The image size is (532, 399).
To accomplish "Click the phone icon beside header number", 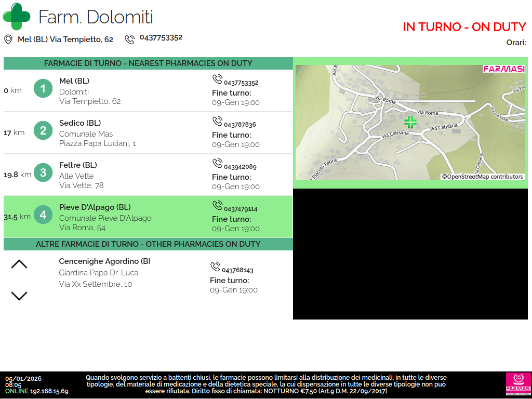I will [x=129, y=39].
